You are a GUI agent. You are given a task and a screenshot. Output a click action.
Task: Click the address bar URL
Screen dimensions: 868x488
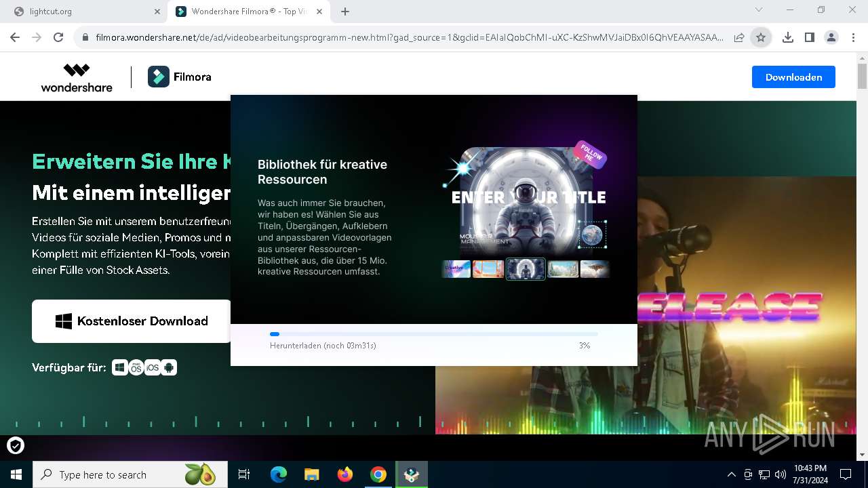coord(409,38)
